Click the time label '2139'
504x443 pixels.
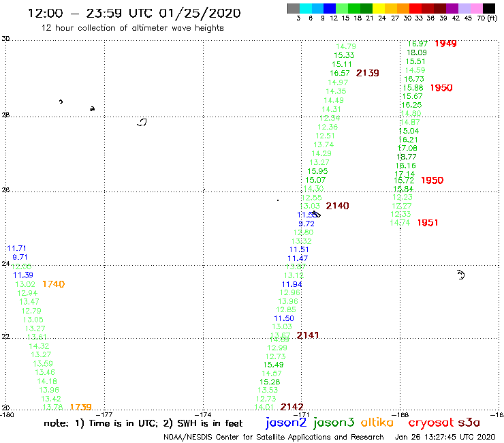pyautogui.click(x=367, y=74)
